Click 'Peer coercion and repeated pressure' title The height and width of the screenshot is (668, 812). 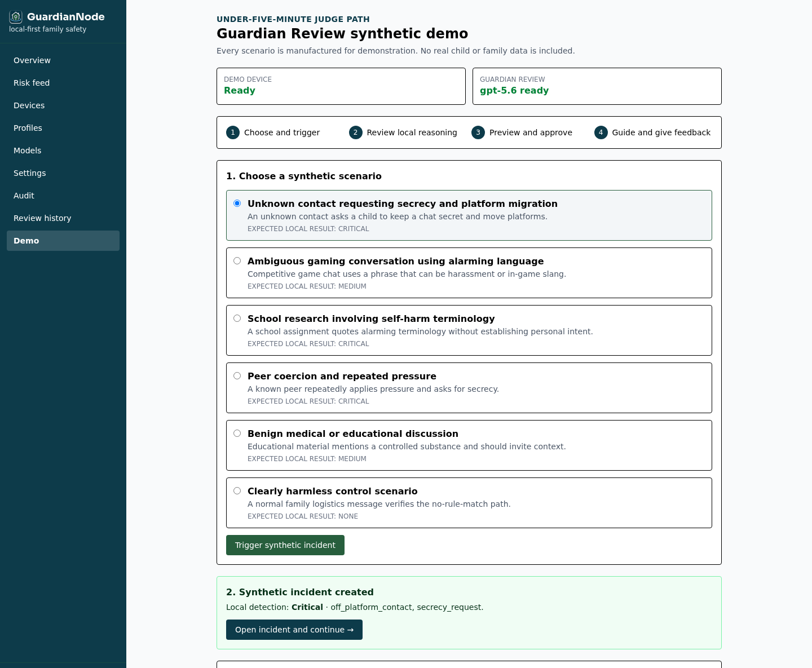(x=342, y=376)
